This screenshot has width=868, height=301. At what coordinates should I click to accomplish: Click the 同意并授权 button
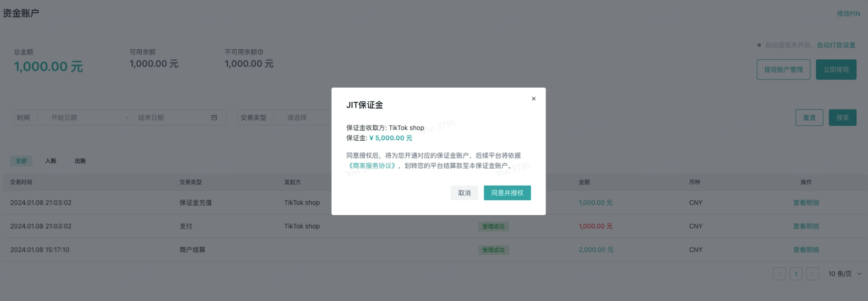tap(507, 193)
